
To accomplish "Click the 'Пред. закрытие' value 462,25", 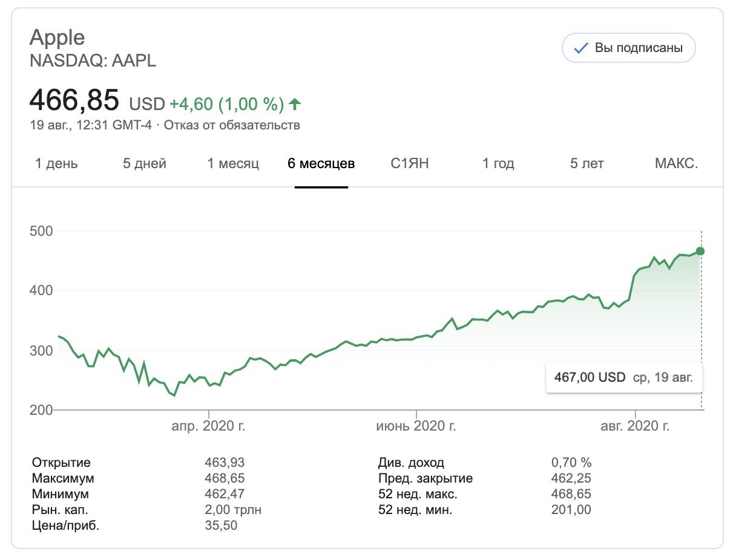I will click(571, 478).
